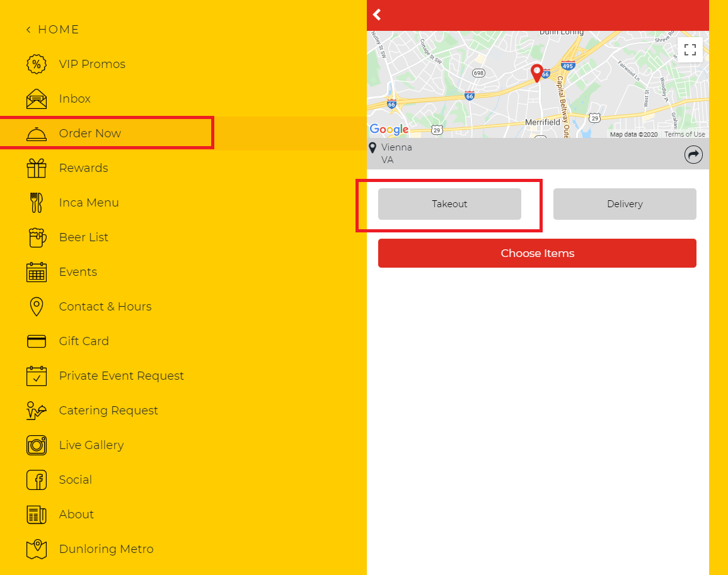This screenshot has width=728, height=575.
Task: Click the Google logo on the map
Action: tap(389, 130)
